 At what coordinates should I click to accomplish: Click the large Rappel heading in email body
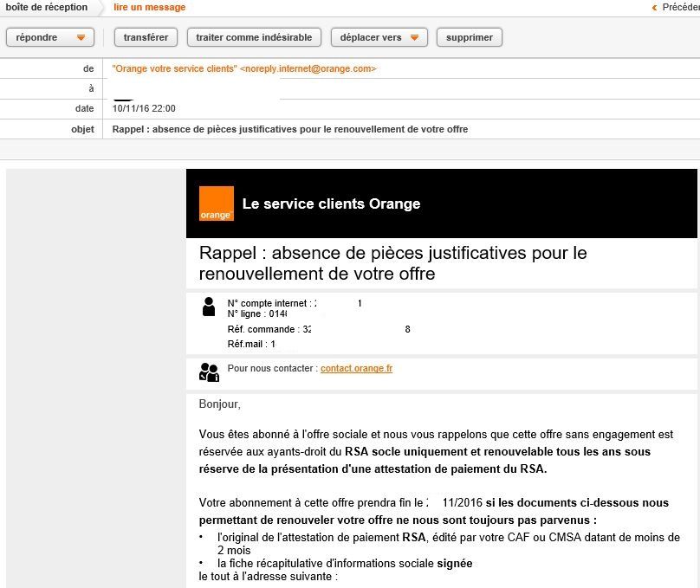click(x=392, y=263)
